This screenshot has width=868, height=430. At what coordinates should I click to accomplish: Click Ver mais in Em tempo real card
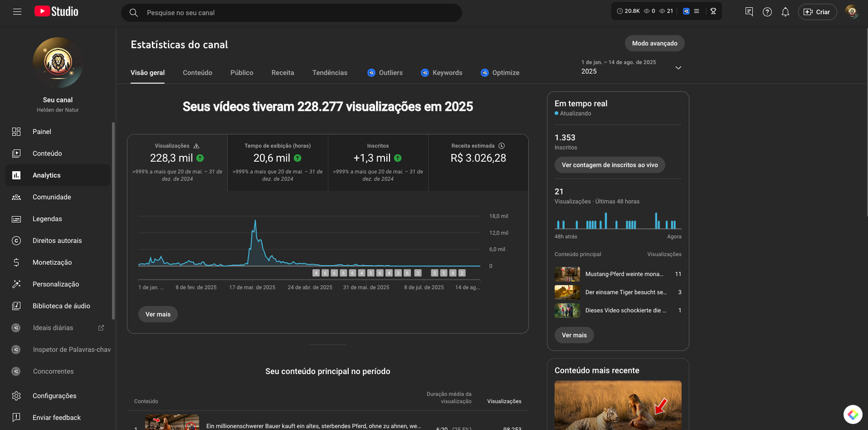(575, 335)
